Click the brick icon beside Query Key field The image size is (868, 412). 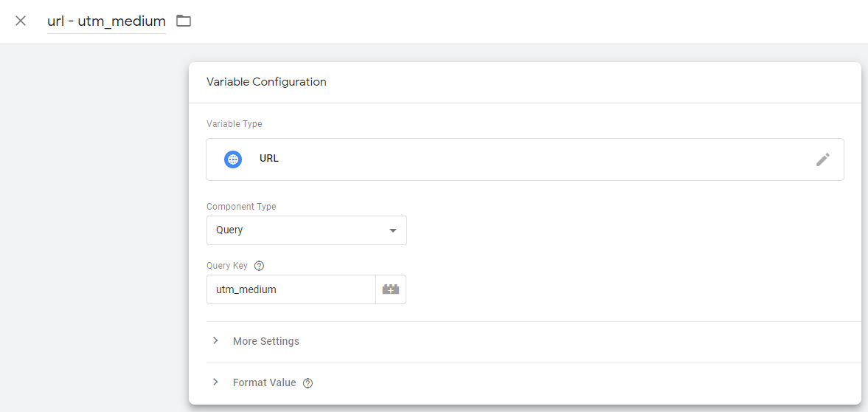tap(391, 289)
